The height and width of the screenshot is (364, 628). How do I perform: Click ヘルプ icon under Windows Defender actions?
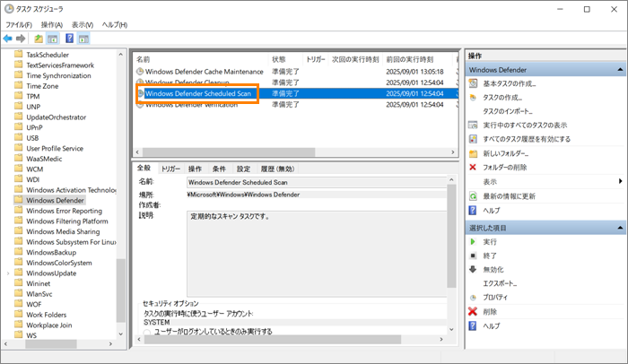473,210
